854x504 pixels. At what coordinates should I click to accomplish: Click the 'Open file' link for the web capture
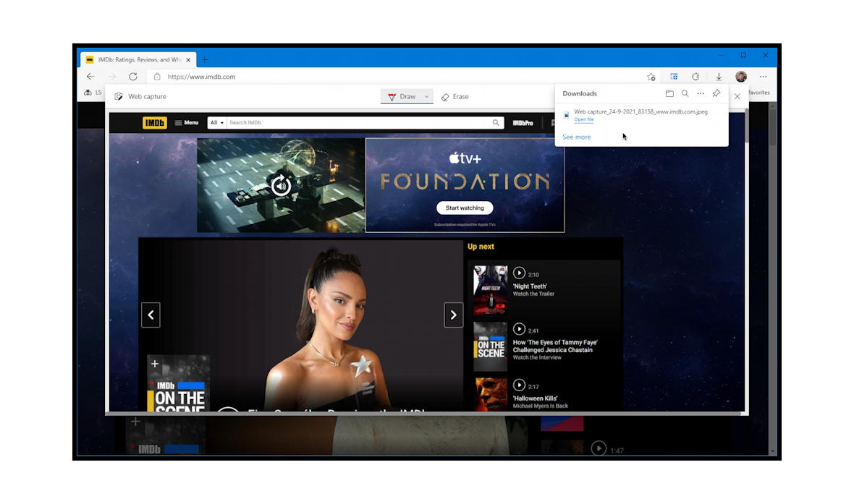583,119
